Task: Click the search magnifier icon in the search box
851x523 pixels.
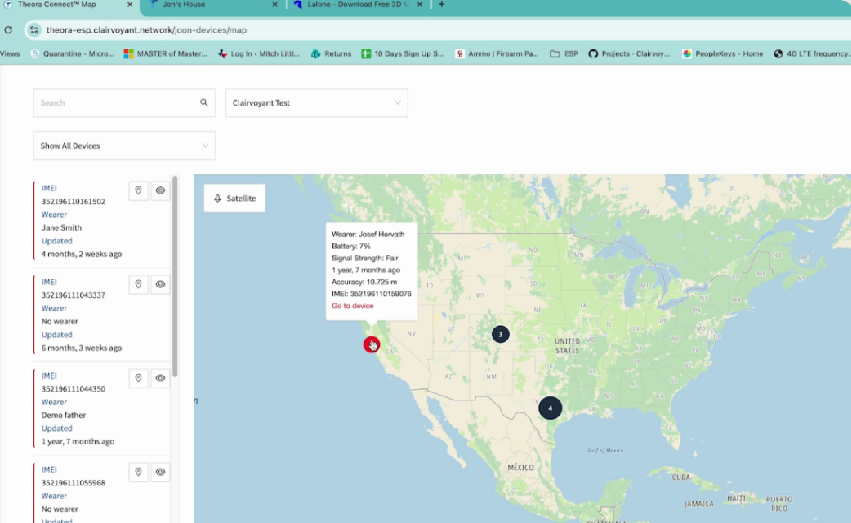Action: 204,102
